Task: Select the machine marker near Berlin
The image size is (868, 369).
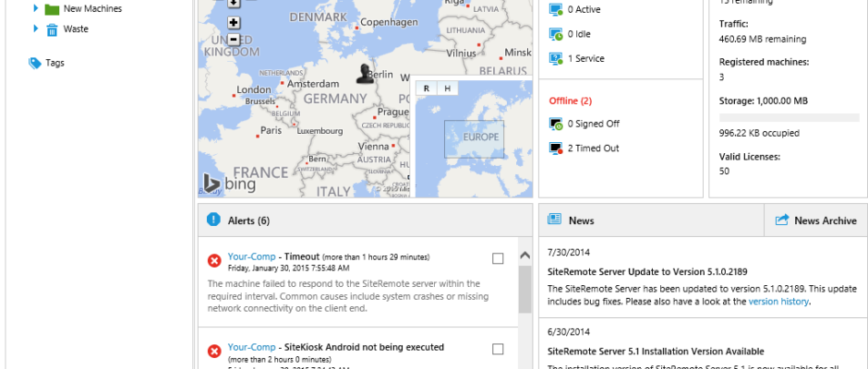Action: click(x=364, y=74)
